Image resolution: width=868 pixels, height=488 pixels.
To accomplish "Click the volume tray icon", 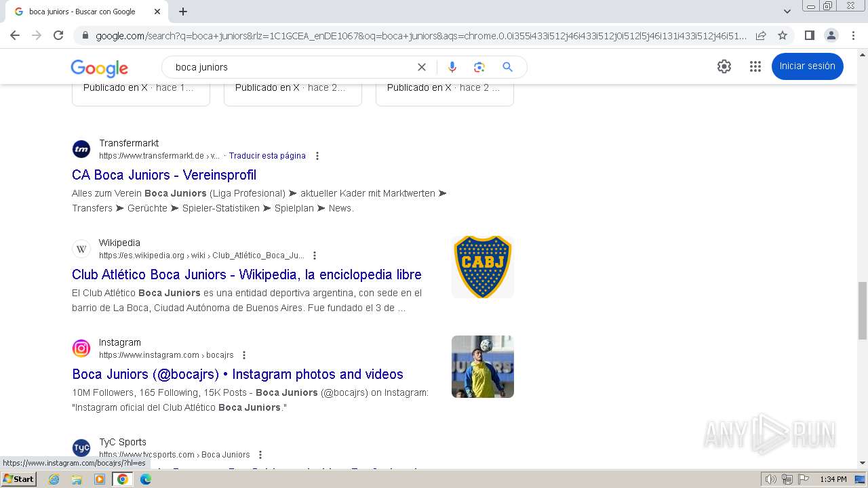I will 770,479.
